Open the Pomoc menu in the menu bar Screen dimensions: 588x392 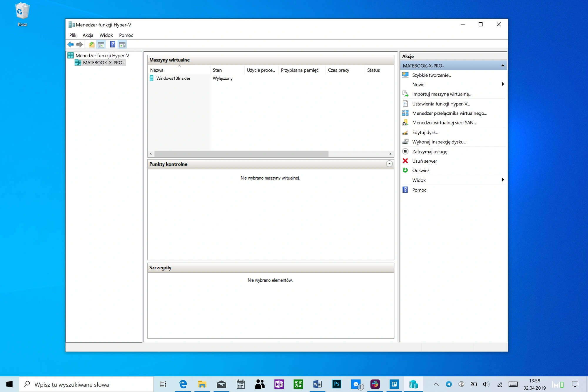coord(126,35)
